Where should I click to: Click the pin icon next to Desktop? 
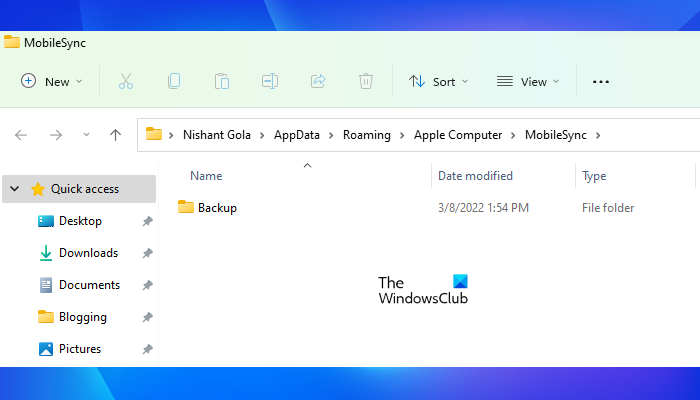[147, 221]
